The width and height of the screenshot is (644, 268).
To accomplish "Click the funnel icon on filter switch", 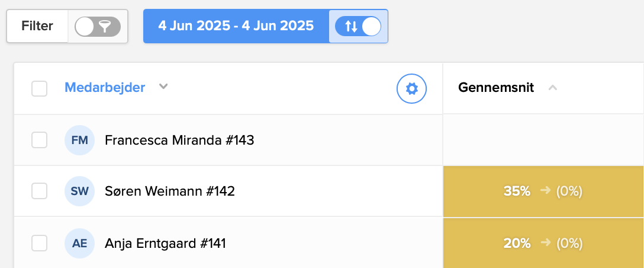I will [x=105, y=26].
